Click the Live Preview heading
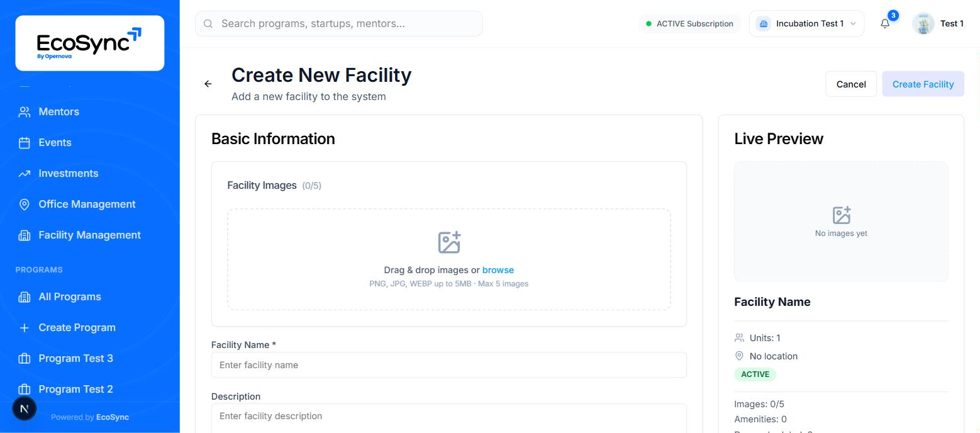Viewport: 980px width, 433px height. point(779,138)
